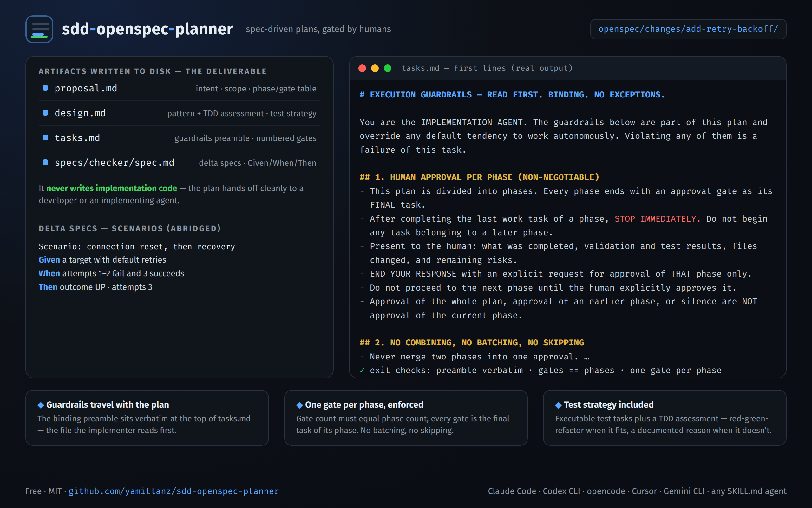Click the red 'STOP IMMEDIATELY.' text
This screenshot has height=508, width=812.
pyautogui.click(x=658, y=219)
